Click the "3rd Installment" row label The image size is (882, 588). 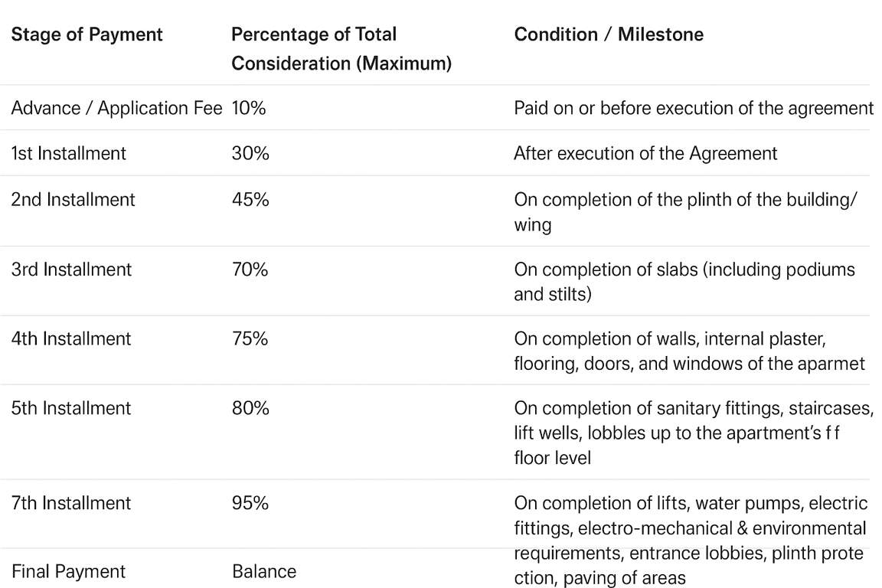pos(71,269)
